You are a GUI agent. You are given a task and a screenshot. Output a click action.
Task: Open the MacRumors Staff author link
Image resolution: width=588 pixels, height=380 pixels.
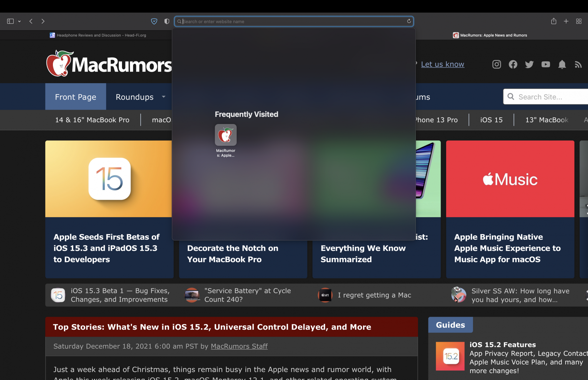point(239,346)
